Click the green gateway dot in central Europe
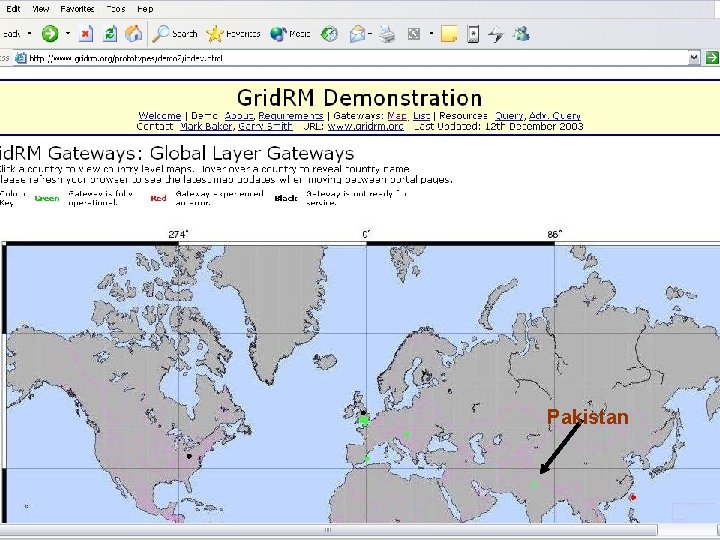 pos(406,434)
